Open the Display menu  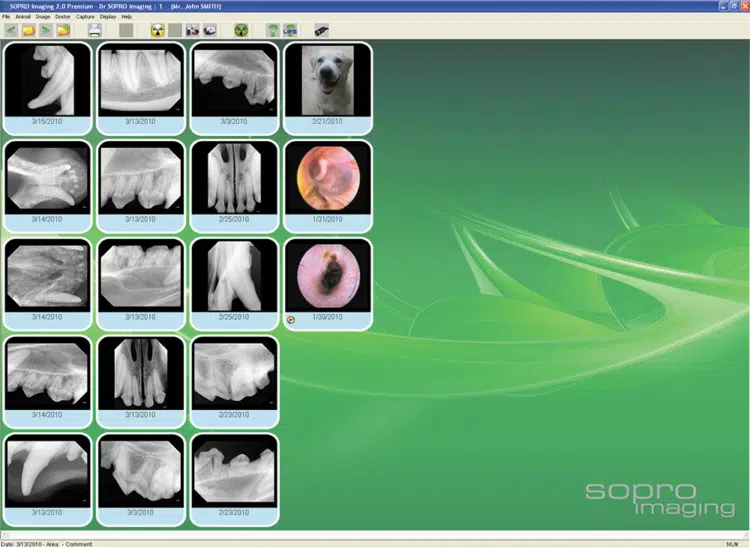108,17
